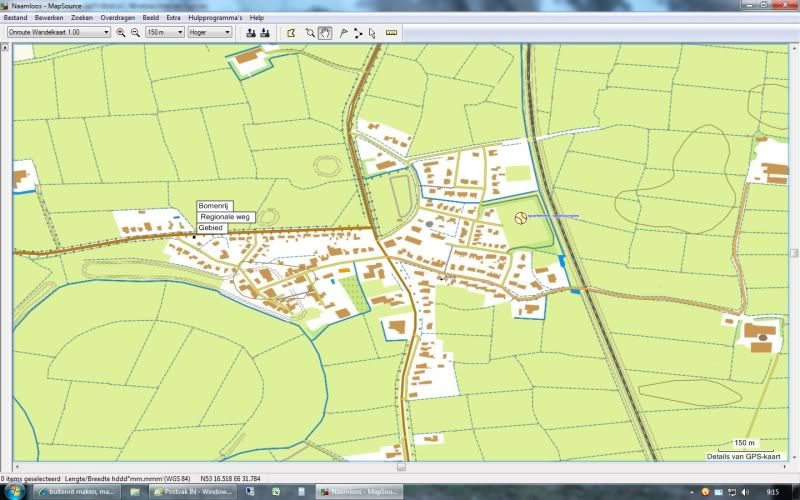
Task: Click the Regionale weg map label
Action: coord(225,217)
